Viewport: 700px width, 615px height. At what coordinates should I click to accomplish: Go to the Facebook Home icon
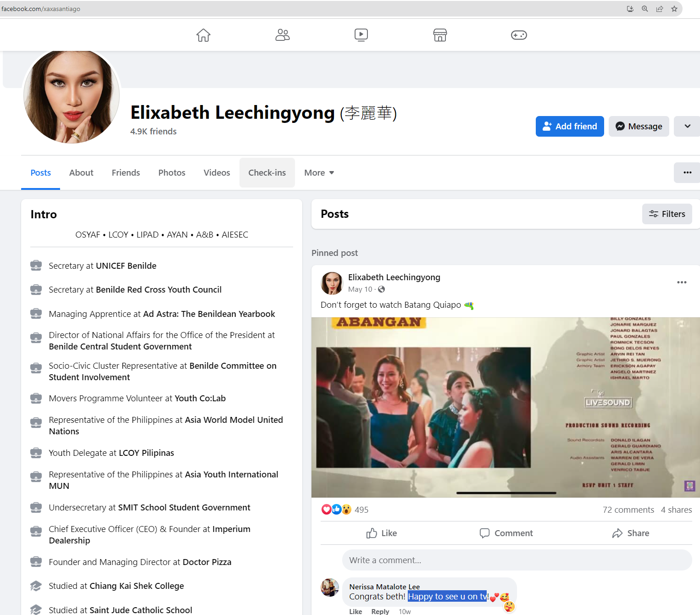(x=203, y=35)
